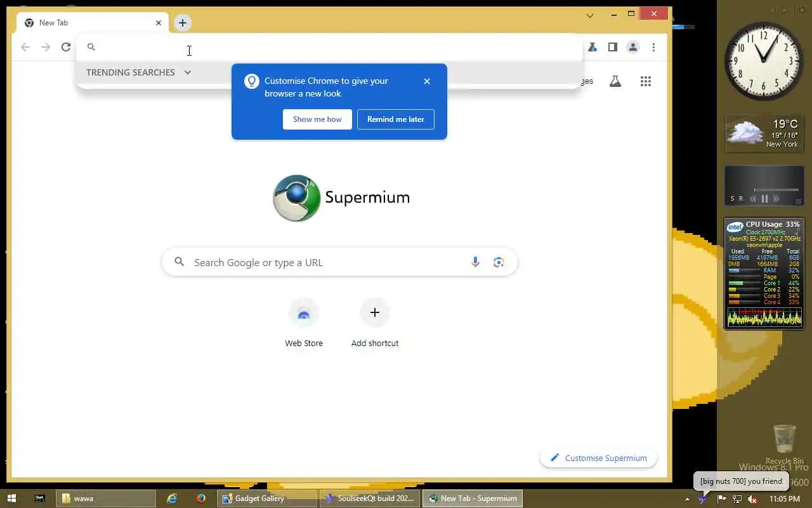Skip to previous track in media gadget
Image resolution: width=812 pixels, height=508 pixels.
pyautogui.click(x=753, y=199)
